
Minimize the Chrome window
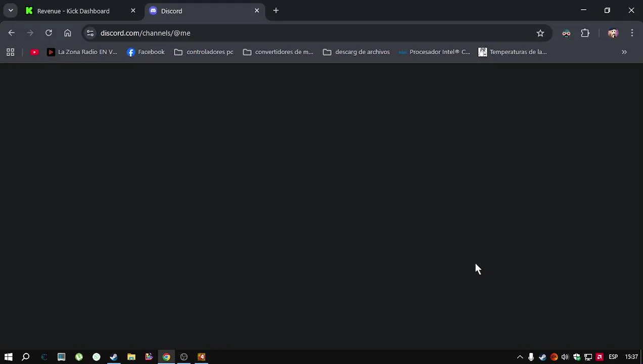coord(584,10)
